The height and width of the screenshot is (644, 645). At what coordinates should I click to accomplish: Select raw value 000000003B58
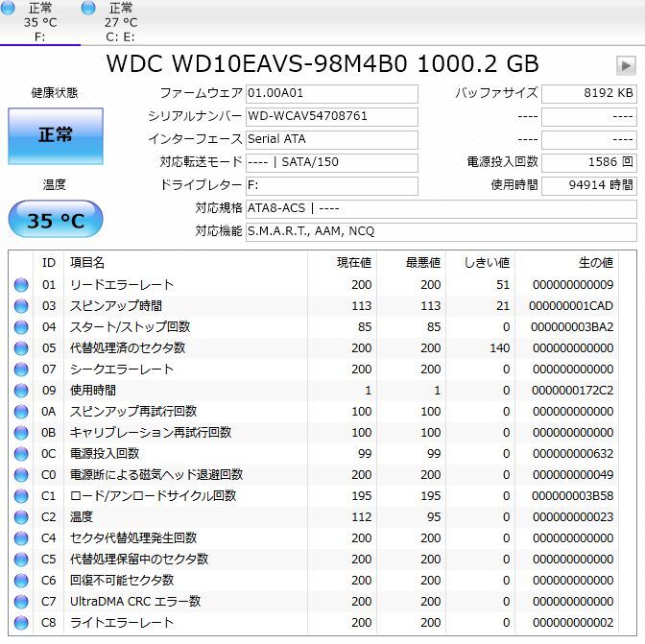(573, 496)
